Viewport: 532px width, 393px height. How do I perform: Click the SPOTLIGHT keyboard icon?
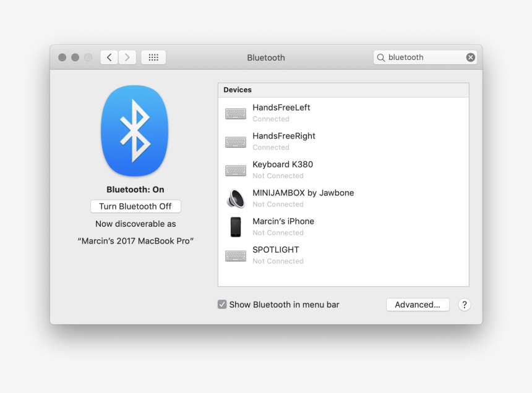point(236,255)
